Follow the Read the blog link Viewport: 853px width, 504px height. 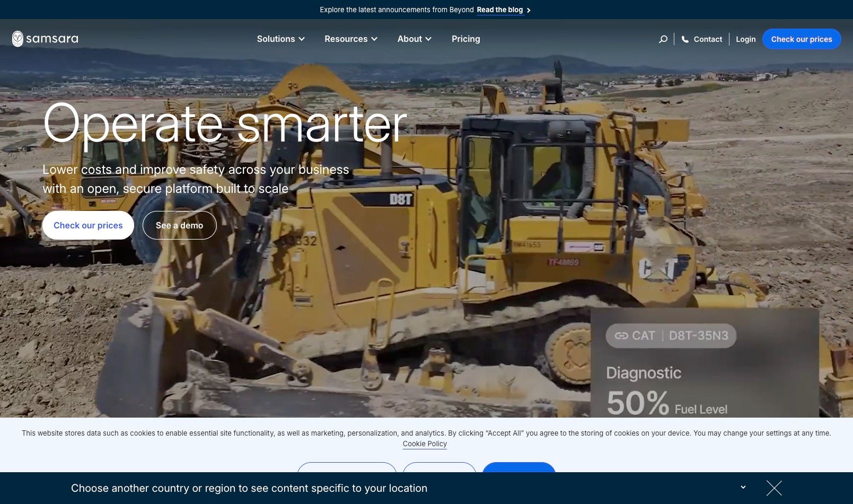[500, 10]
